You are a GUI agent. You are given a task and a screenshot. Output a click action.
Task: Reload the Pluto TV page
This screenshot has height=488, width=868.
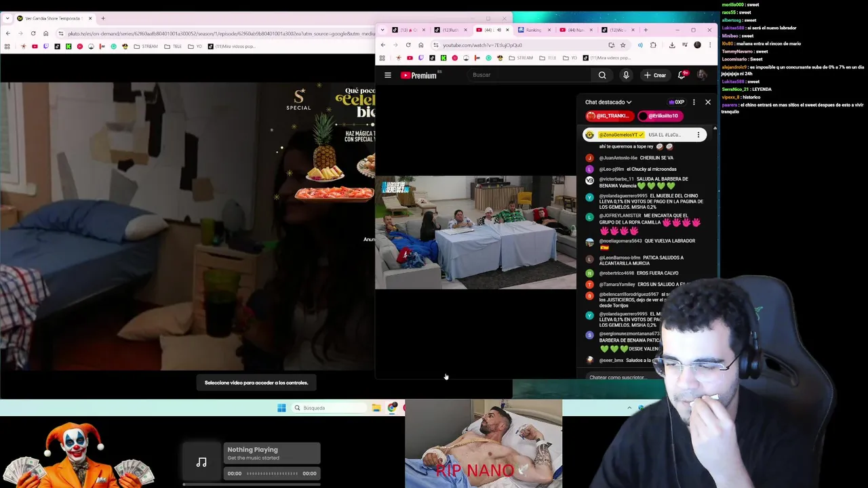[33, 33]
